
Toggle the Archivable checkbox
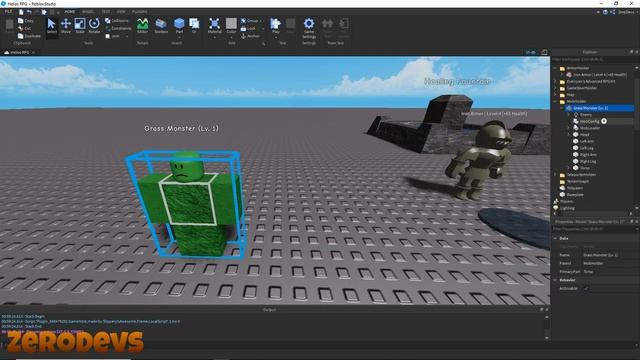click(x=586, y=288)
